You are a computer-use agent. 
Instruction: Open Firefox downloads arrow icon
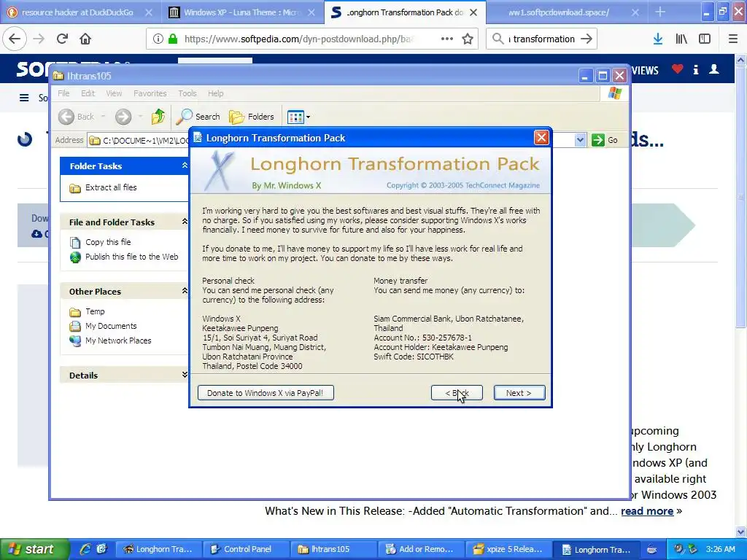click(658, 39)
